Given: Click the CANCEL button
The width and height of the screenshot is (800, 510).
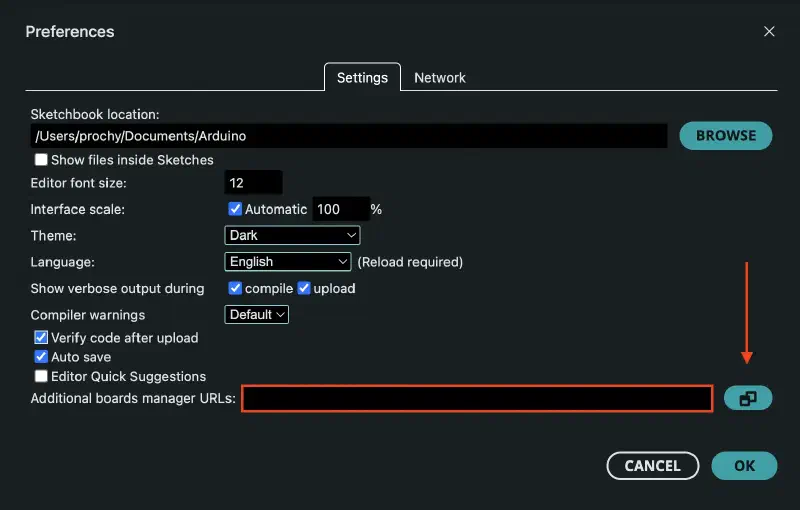Looking at the screenshot, I should (653, 466).
